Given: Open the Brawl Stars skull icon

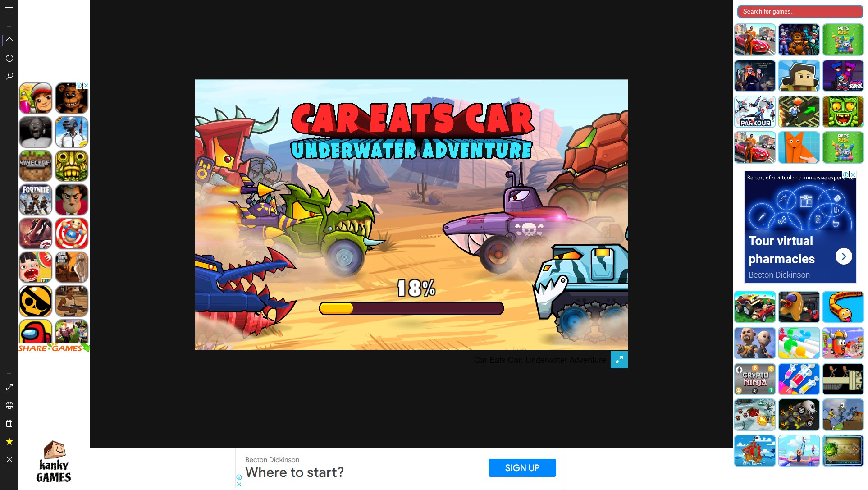Looking at the screenshot, I should pos(36,301).
